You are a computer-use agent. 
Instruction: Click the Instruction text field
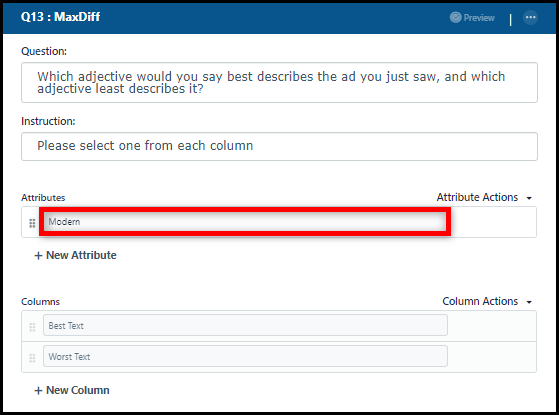tap(280, 147)
